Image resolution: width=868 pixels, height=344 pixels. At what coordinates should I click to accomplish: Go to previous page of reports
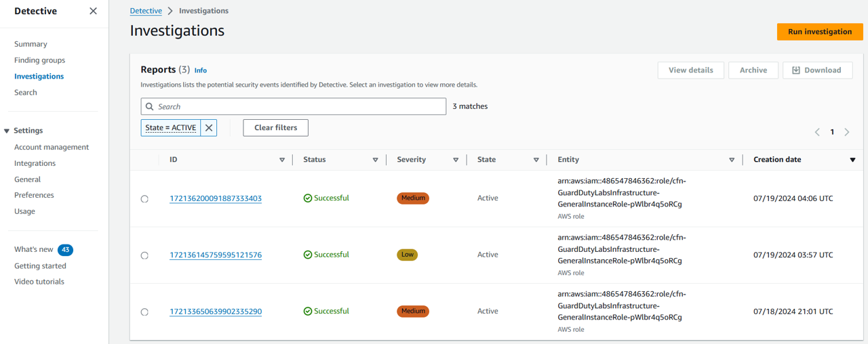[x=817, y=132]
